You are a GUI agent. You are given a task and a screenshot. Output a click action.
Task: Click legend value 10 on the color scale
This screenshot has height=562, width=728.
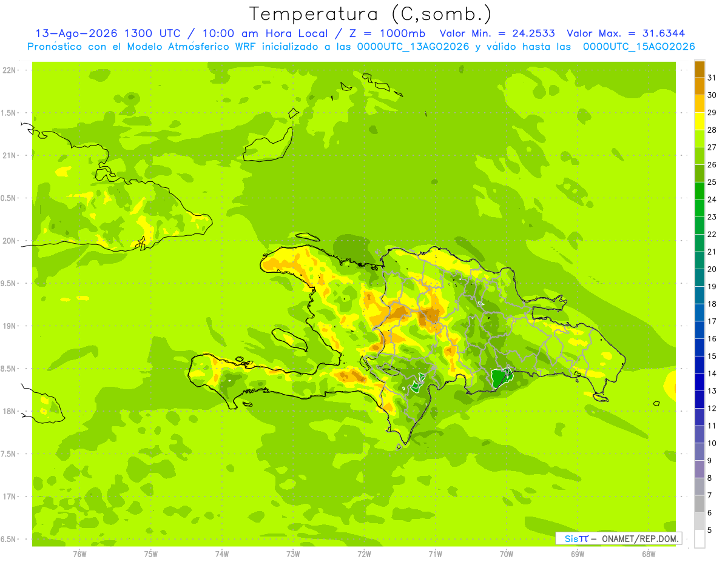click(x=712, y=443)
